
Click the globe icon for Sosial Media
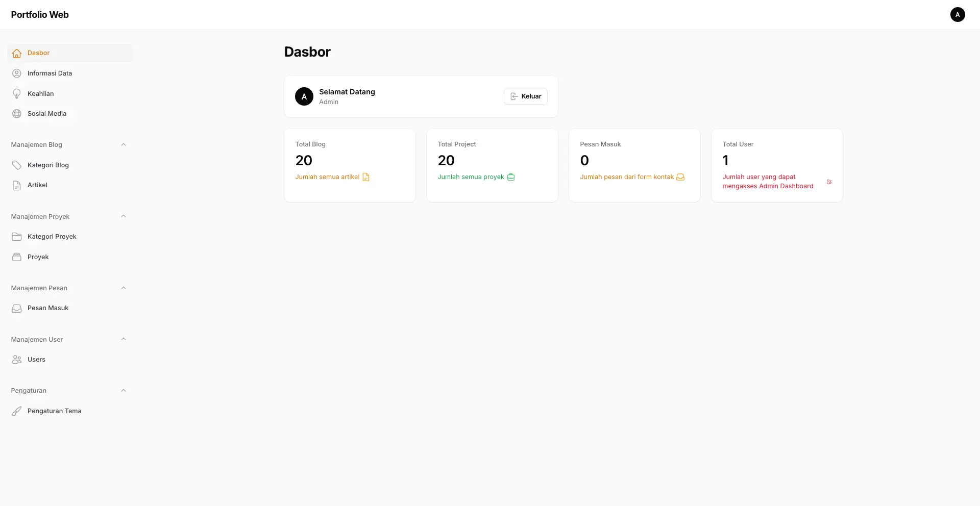(17, 113)
